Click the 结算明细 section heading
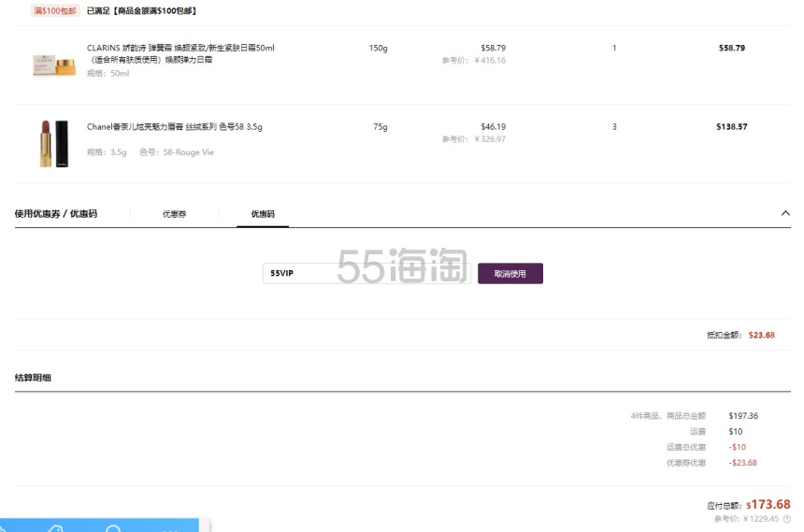The image size is (804, 532). pos(33,378)
